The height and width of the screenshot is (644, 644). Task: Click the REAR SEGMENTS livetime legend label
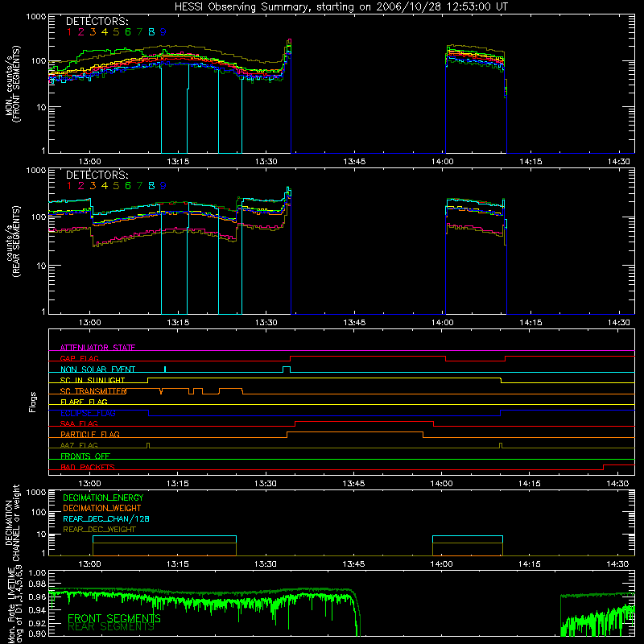pyautogui.click(x=111, y=627)
